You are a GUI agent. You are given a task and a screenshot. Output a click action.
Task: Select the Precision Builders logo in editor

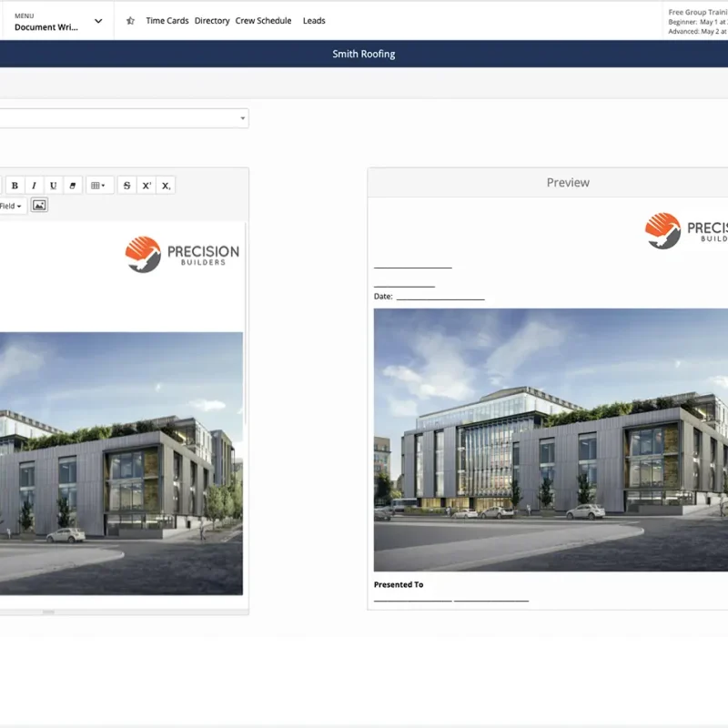182,255
